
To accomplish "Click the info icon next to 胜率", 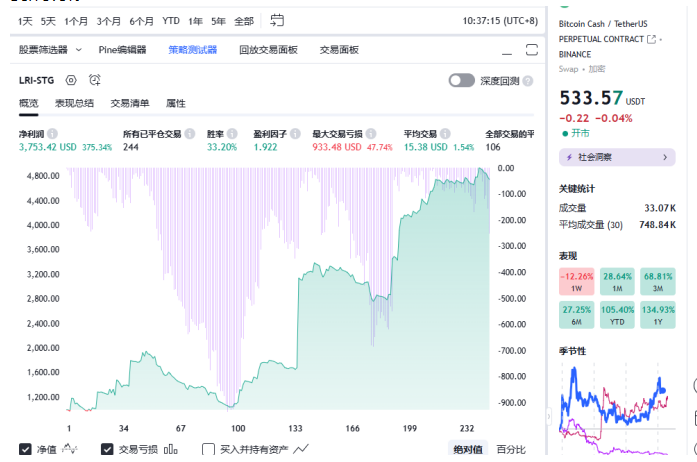I will click(232, 133).
